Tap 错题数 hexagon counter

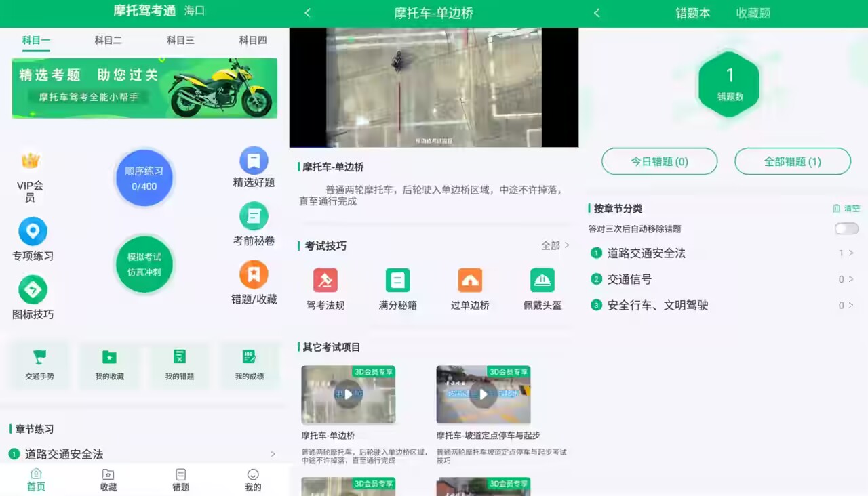[730, 84]
